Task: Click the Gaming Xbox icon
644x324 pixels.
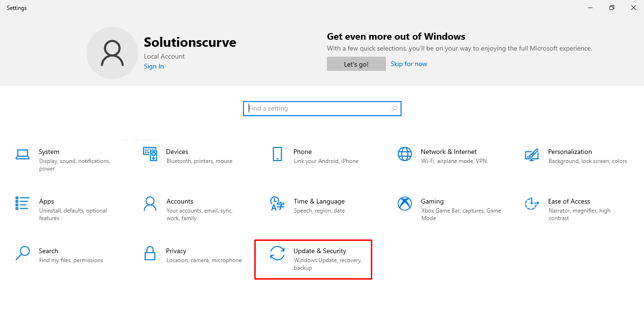Action: (405, 204)
